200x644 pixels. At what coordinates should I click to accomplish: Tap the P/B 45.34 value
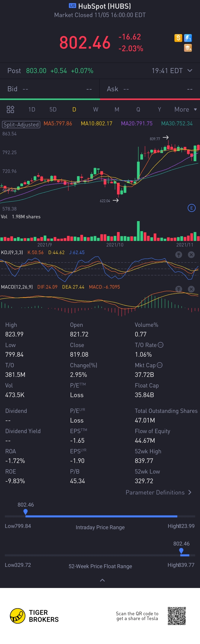tap(77, 481)
